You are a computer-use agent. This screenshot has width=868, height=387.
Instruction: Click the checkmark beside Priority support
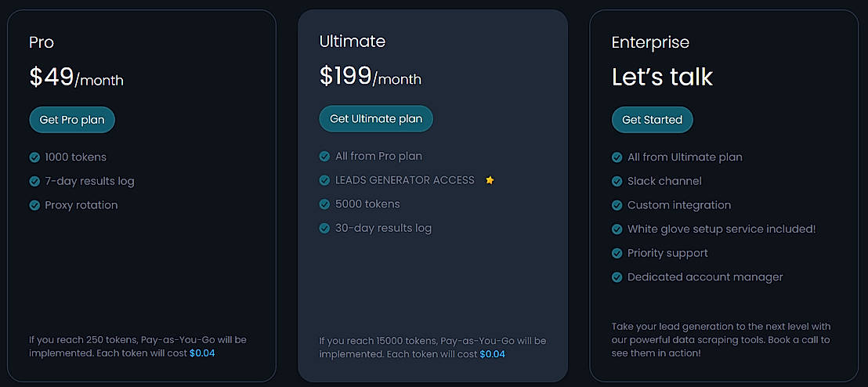(x=617, y=254)
